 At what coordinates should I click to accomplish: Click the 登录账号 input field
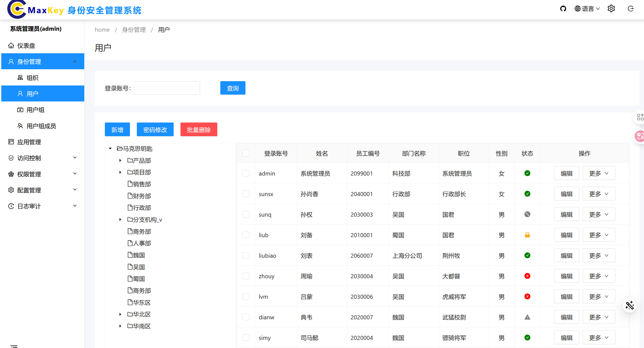167,88
